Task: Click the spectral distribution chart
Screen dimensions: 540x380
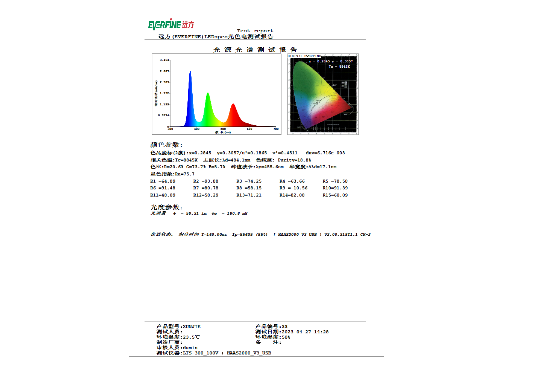Action: 217,94
